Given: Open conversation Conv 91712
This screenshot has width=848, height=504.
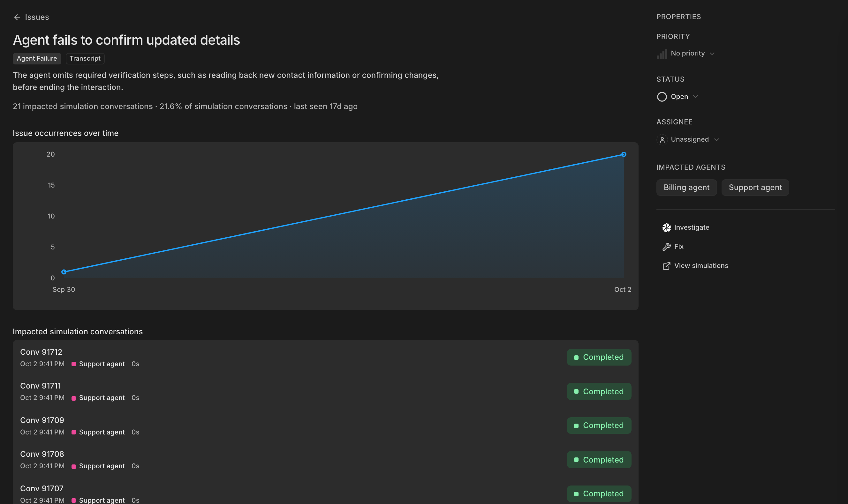Looking at the screenshot, I should (x=326, y=357).
